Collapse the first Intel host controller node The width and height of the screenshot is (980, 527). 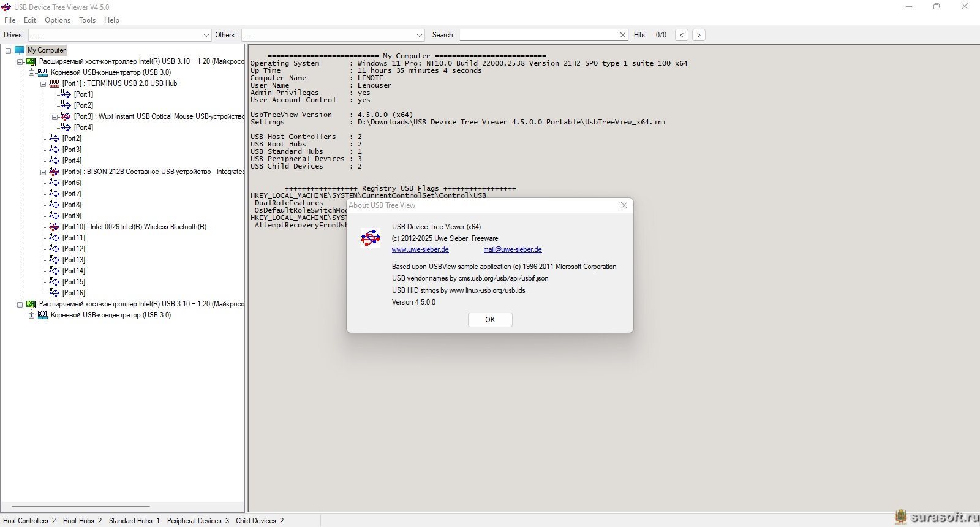[20, 62]
